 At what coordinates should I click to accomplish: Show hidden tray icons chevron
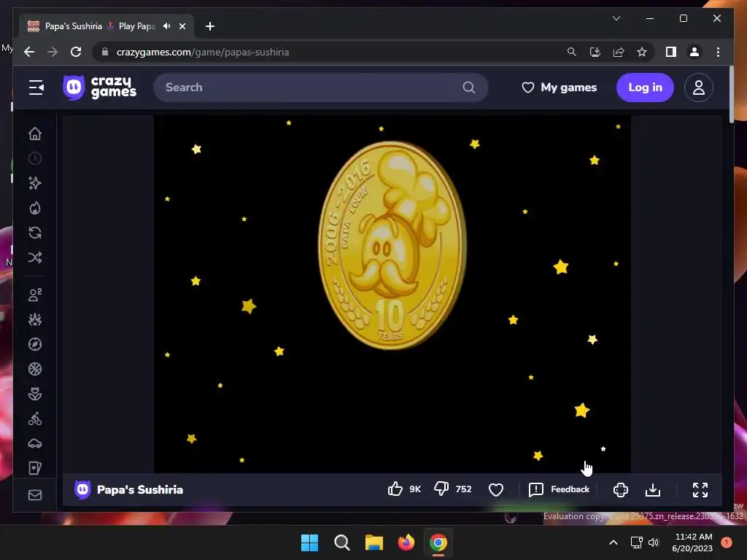pos(614,542)
